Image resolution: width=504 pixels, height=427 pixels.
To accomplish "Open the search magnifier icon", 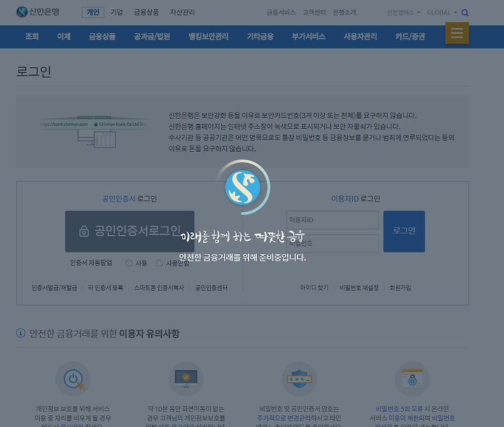I will 465,13.
